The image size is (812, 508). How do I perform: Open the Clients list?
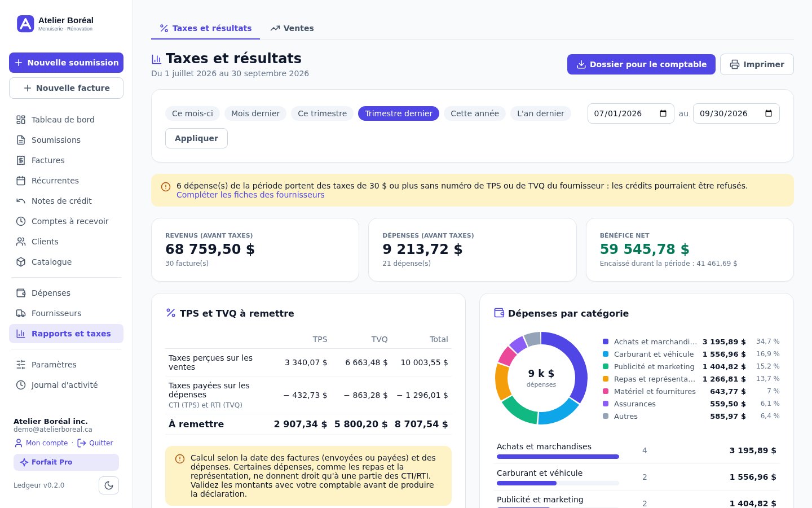(66, 242)
